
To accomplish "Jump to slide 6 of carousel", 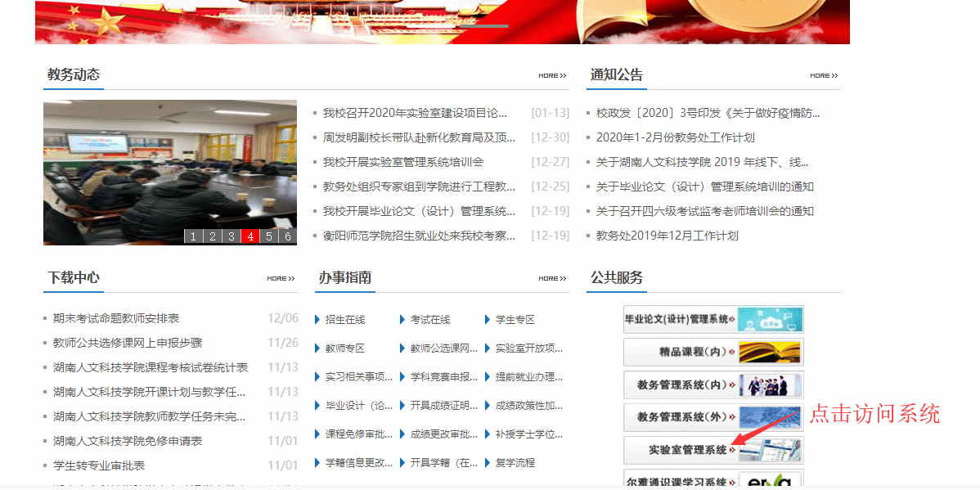I will point(287,236).
